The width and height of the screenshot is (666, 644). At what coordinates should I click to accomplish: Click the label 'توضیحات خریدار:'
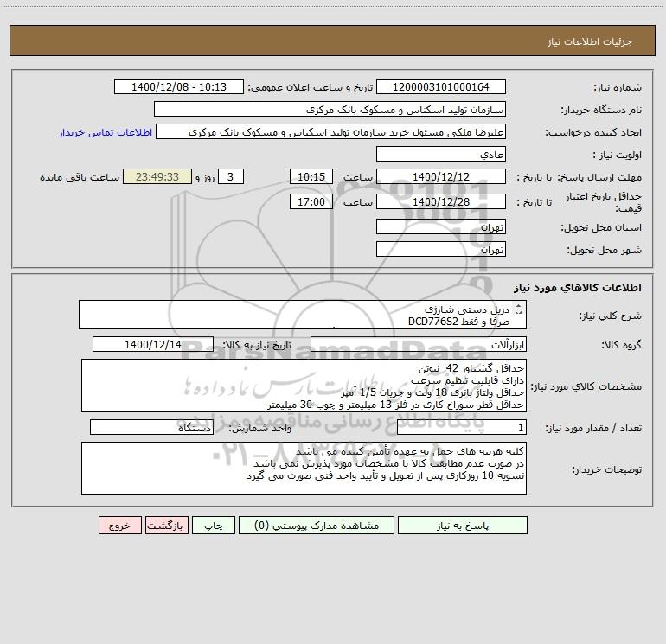(606, 469)
